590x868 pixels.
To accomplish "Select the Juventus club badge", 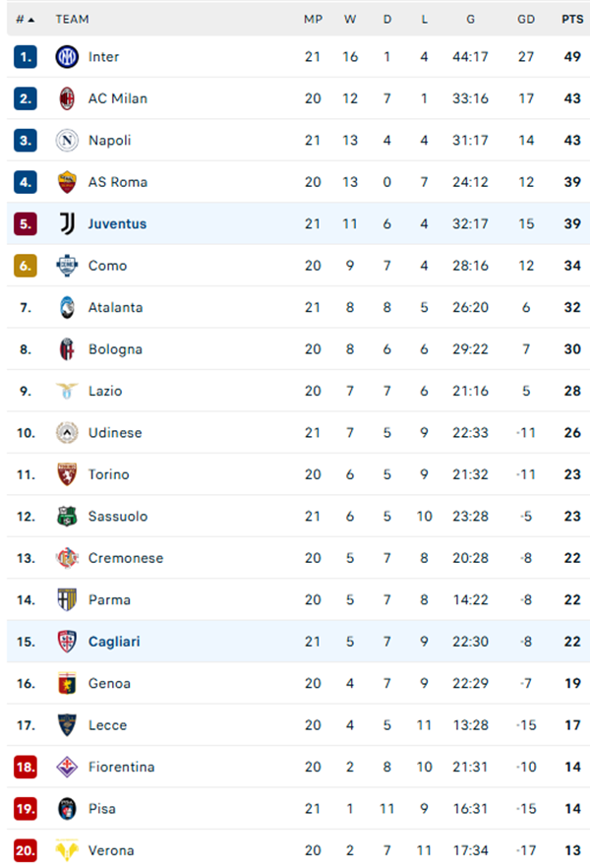I will click(65, 223).
